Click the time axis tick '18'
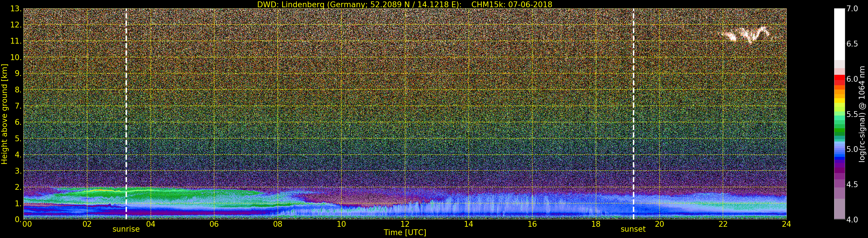The height and width of the screenshot is (238, 868). [596, 224]
